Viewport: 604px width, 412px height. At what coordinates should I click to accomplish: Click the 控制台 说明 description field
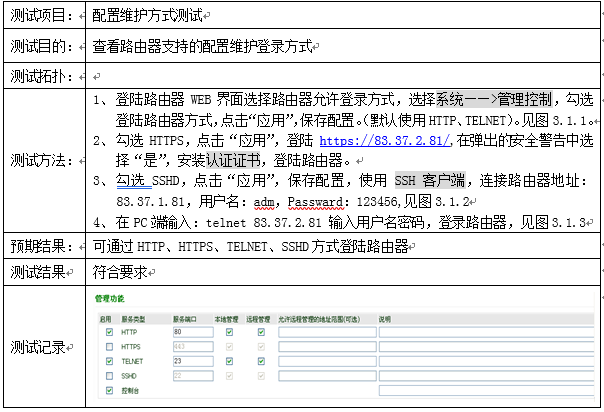click(x=485, y=389)
